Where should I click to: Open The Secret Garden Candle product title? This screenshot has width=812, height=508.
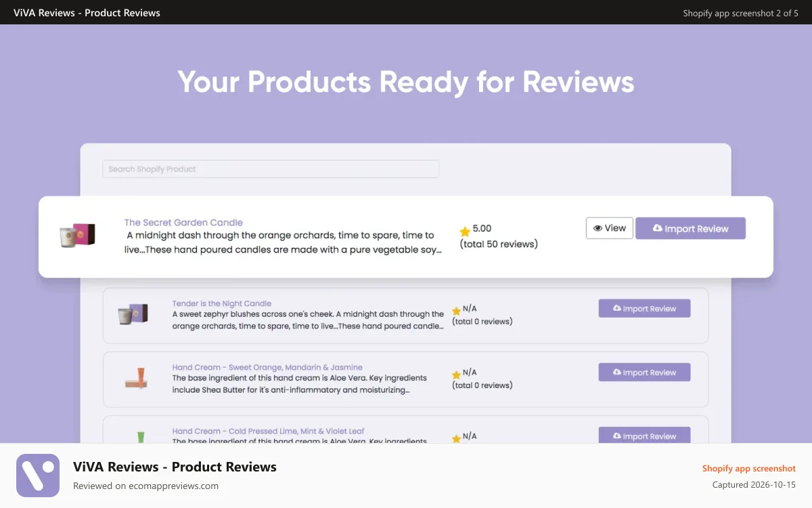coord(183,222)
